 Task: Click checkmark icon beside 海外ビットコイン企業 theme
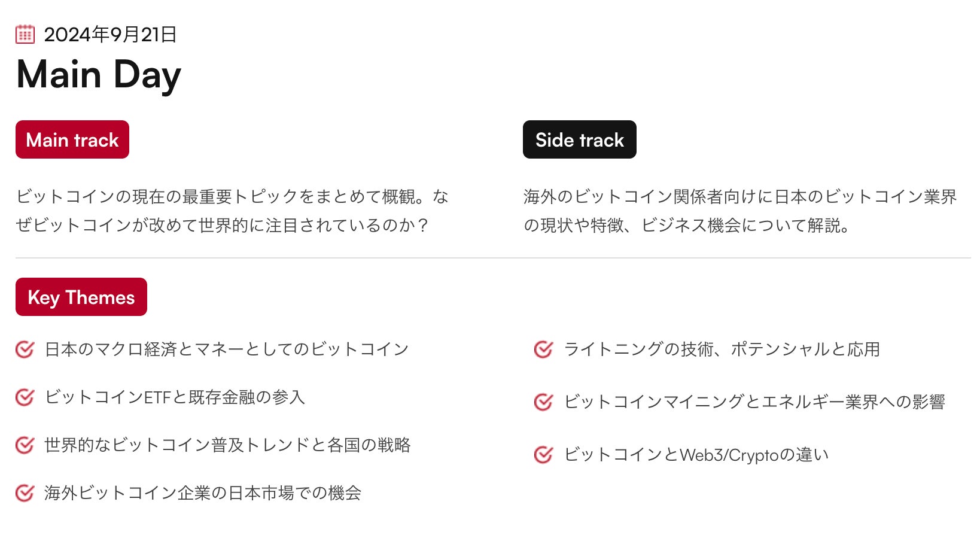coord(25,493)
